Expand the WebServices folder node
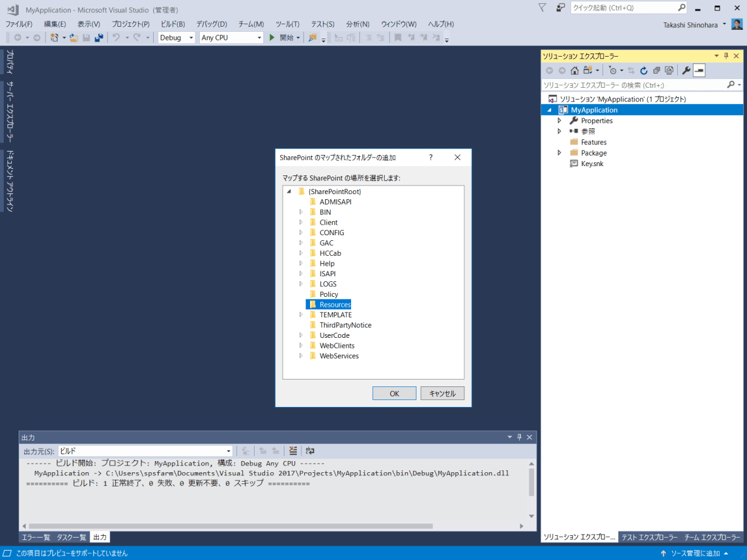The width and height of the screenshot is (747, 560). [x=301, y=356]
